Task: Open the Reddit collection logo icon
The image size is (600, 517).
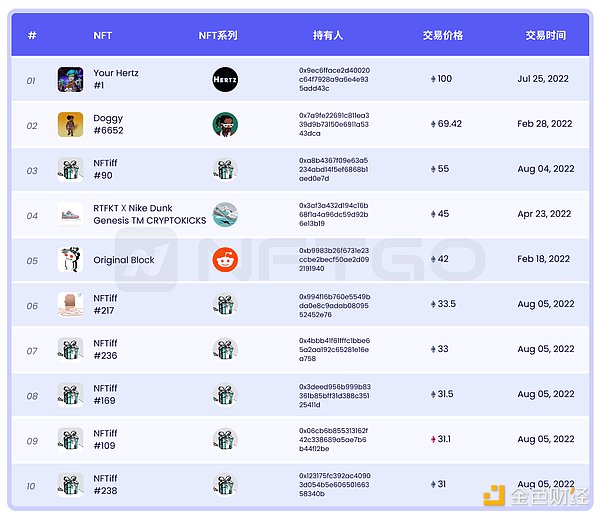Action: pos(225,260)
